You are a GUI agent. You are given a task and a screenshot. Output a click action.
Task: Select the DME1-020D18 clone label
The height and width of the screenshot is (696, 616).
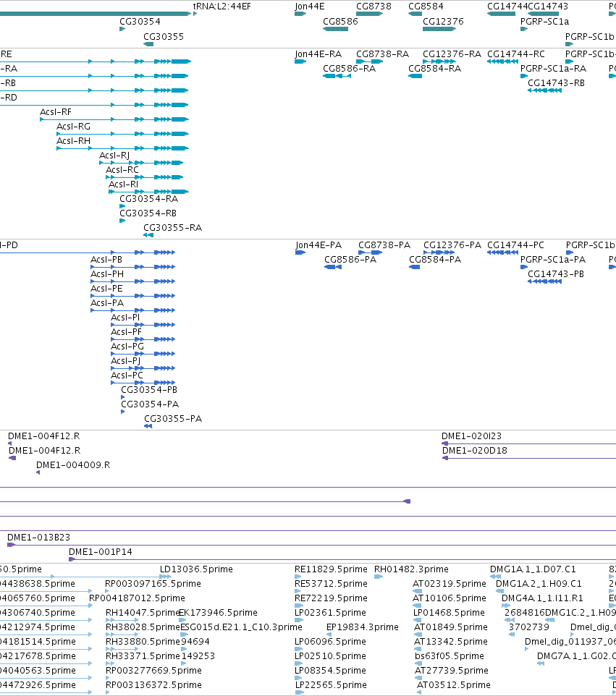click(x=475, y=451)
